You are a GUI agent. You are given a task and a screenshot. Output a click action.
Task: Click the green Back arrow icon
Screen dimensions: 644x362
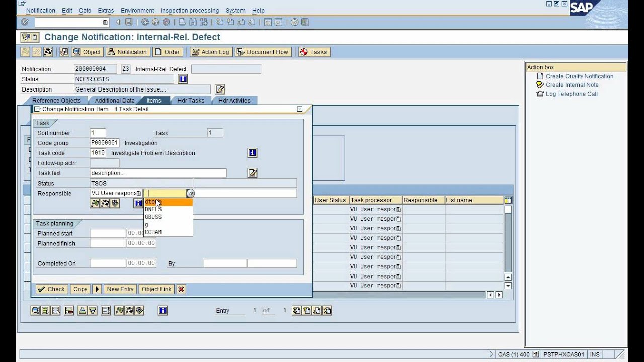pos(145,22)
